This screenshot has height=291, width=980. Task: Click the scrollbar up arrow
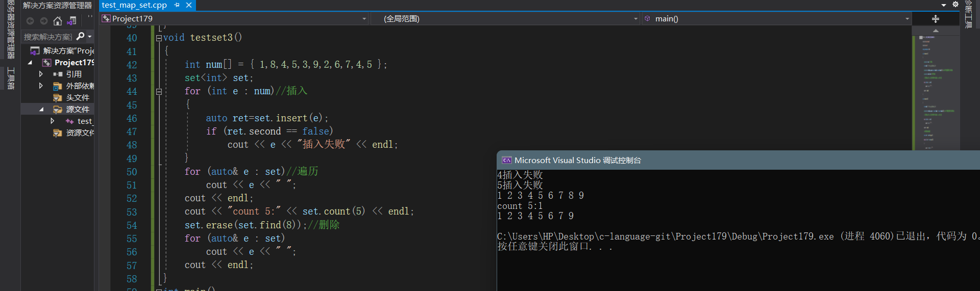936,31
